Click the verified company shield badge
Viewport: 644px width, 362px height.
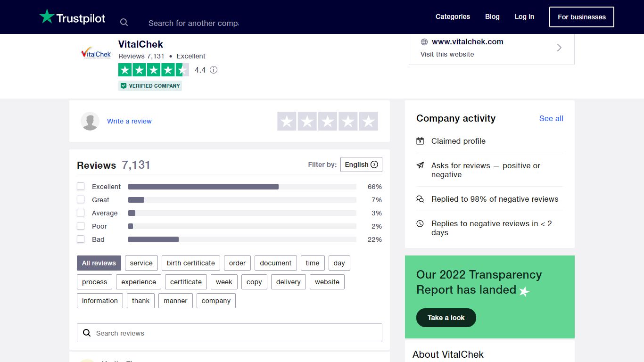[124, 86]
